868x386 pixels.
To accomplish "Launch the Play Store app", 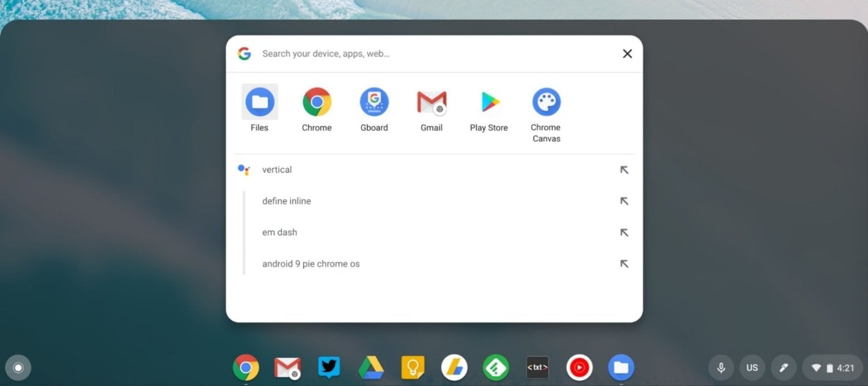I will click(x=489, y=109).
